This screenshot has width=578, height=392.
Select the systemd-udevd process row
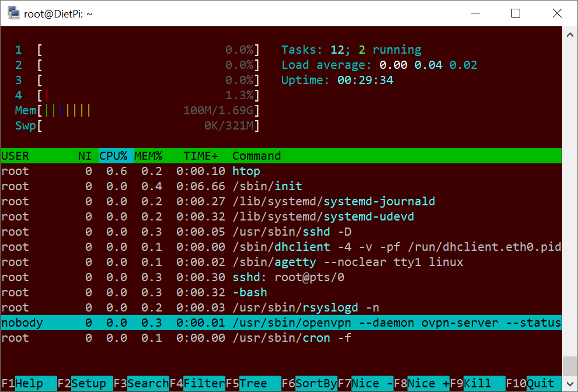281,216
